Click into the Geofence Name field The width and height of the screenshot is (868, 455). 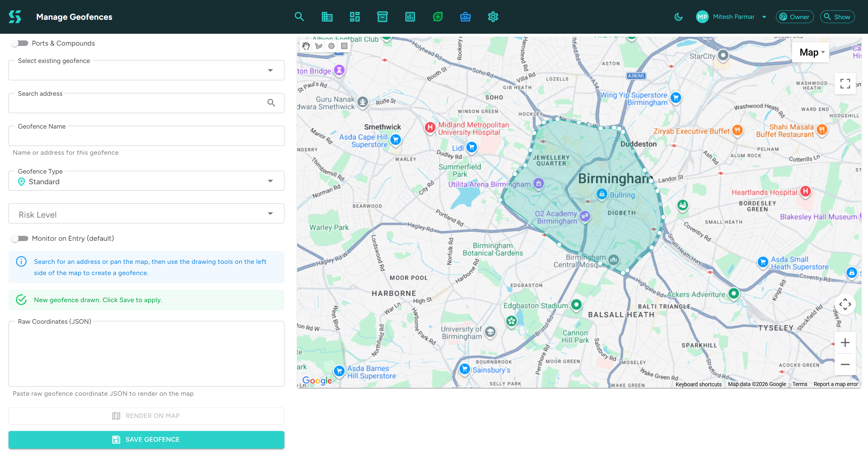[146, 136]
